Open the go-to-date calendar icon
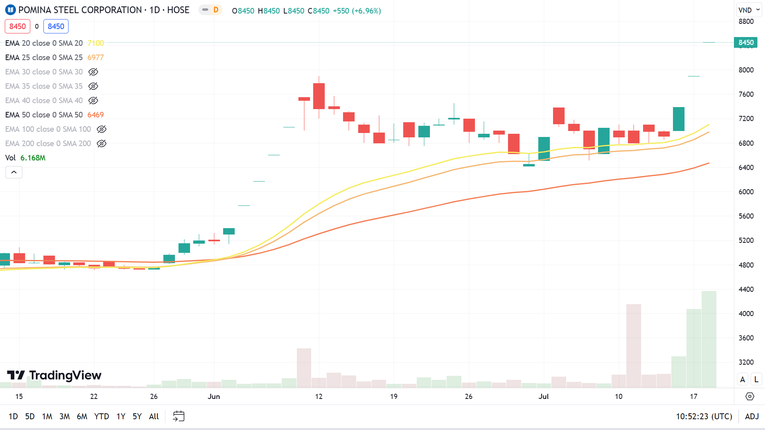Viewport: 765px width, 430px height. 179,416
